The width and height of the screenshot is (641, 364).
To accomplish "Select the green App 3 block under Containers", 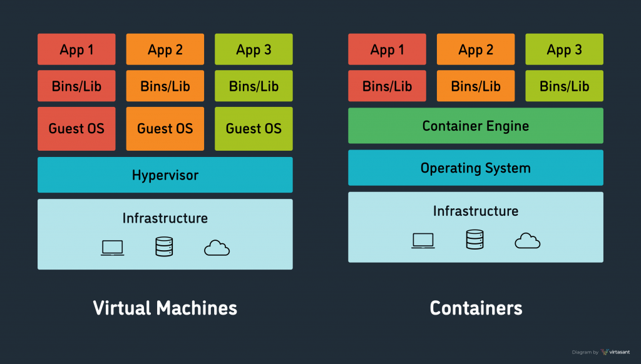I will 564,49.
